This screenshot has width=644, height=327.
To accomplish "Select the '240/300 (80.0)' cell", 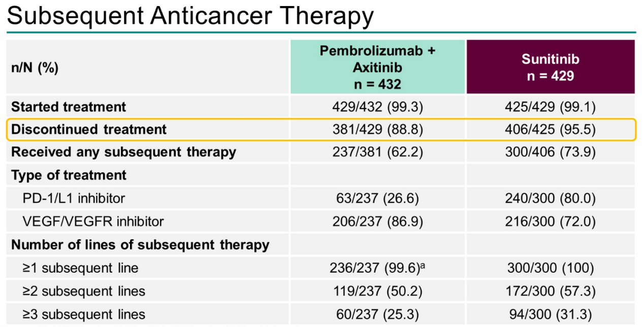I will [550, 198].
